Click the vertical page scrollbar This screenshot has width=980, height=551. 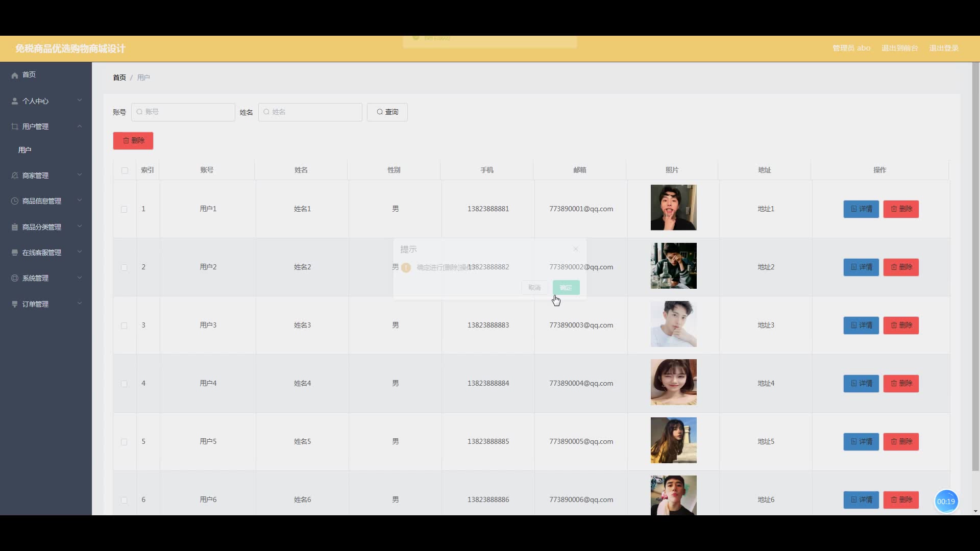pos(975,267)
